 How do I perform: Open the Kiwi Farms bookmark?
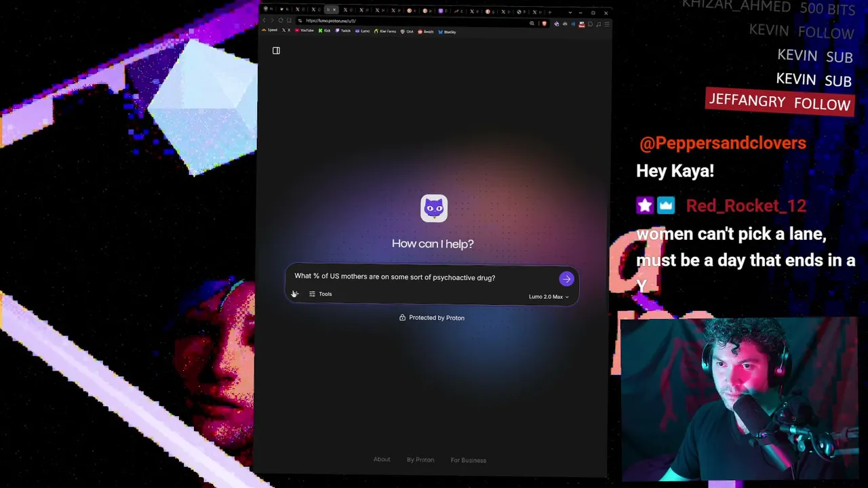(x=385, y=31)
